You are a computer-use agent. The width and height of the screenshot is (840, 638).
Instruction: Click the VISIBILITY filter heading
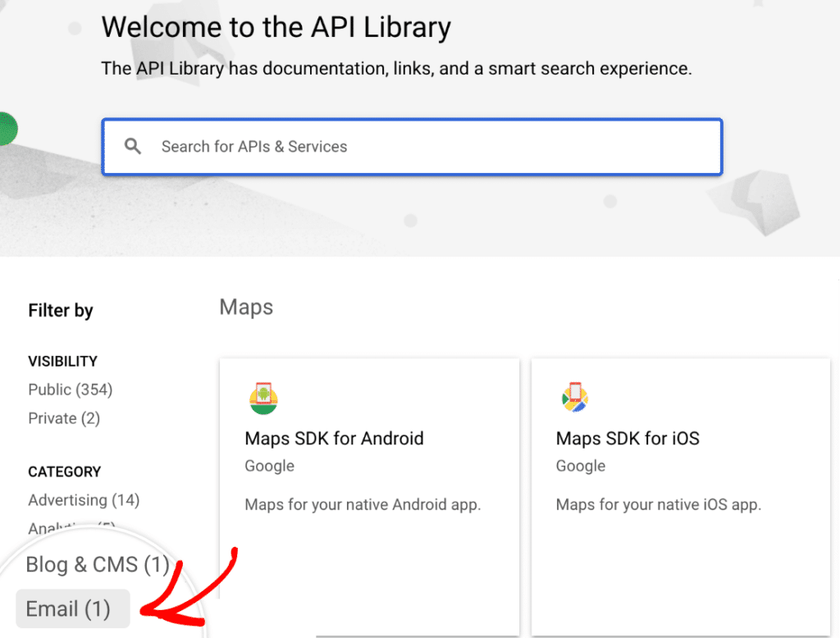click(x=62, y=362)
